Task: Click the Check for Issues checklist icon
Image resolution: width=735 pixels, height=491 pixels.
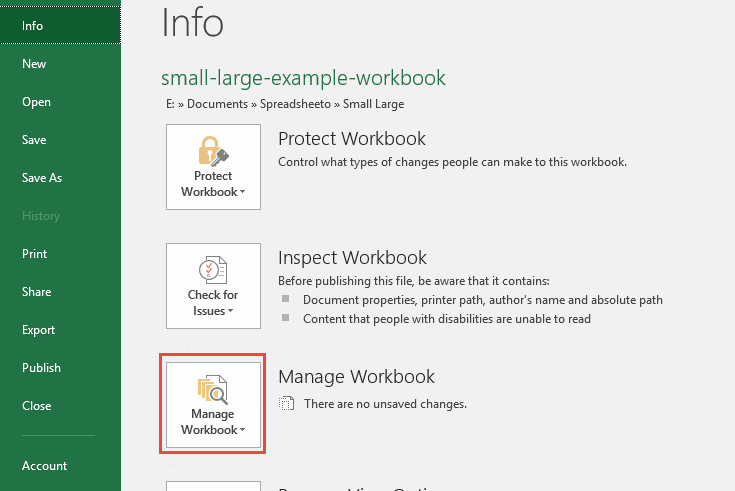Action: click(213, 270)
